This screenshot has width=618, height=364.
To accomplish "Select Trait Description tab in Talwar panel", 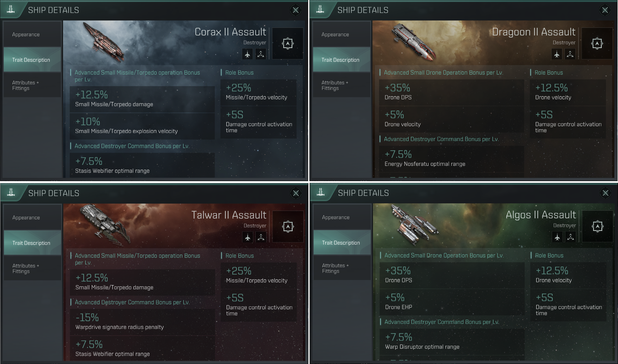I will (x=33, y=243).
